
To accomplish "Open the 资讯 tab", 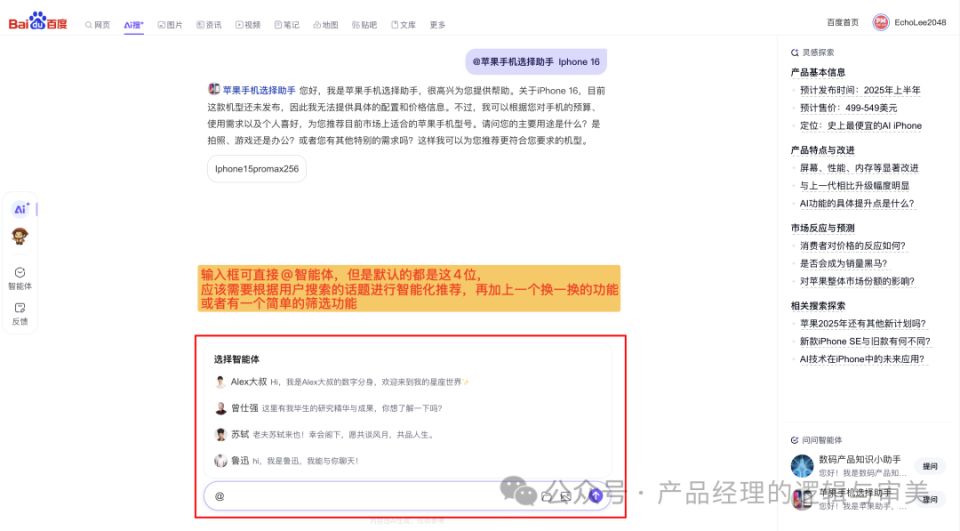I will 209,25.
